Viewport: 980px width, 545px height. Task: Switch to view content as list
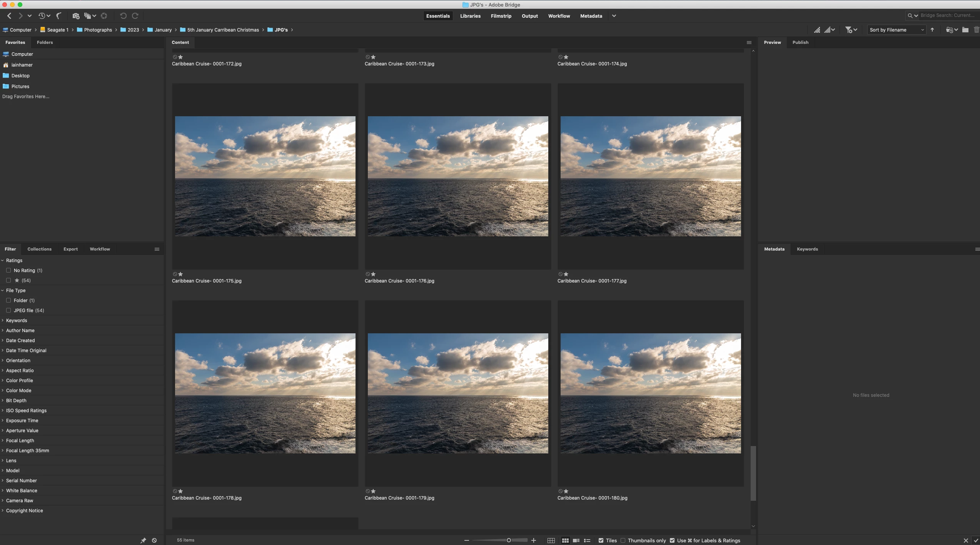point(587,540)
